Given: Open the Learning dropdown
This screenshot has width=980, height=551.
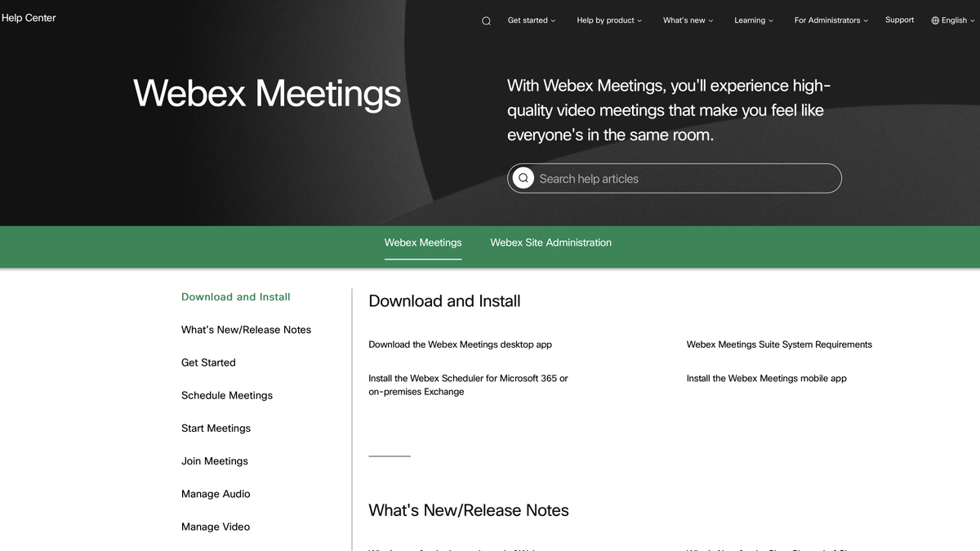Looking at the screenshot, I should pos(751,20).
